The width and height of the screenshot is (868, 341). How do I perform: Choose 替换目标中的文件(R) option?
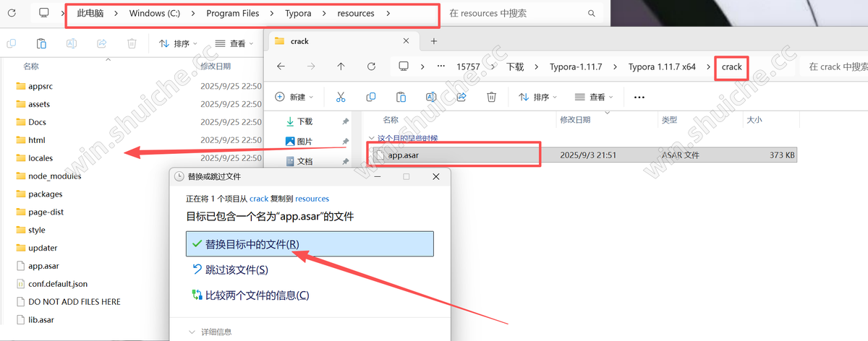(x=310, y=244)
